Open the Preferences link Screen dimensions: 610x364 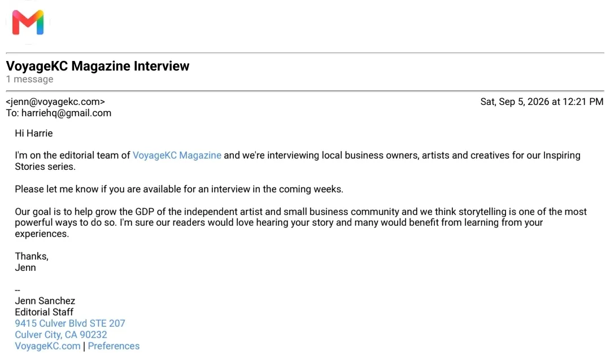tap(114, 346)
